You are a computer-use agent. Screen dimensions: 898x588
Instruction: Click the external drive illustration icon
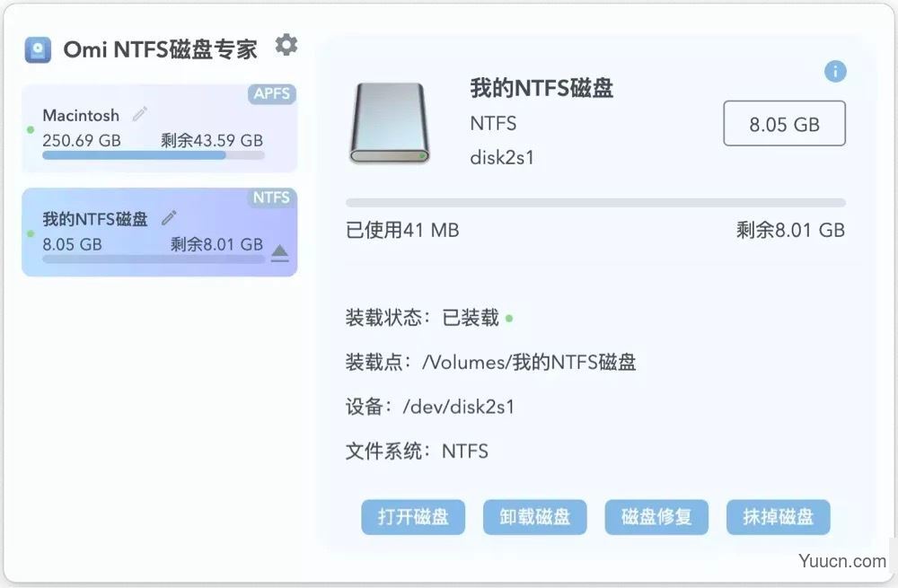coord(390,122)
